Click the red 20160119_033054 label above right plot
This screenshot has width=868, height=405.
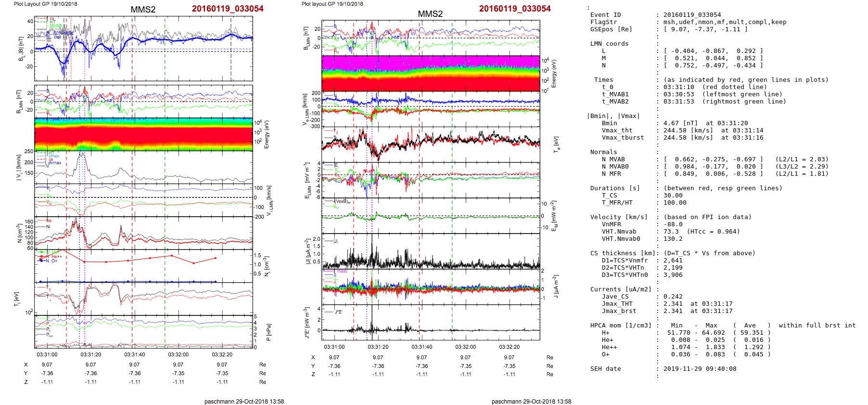514,9
